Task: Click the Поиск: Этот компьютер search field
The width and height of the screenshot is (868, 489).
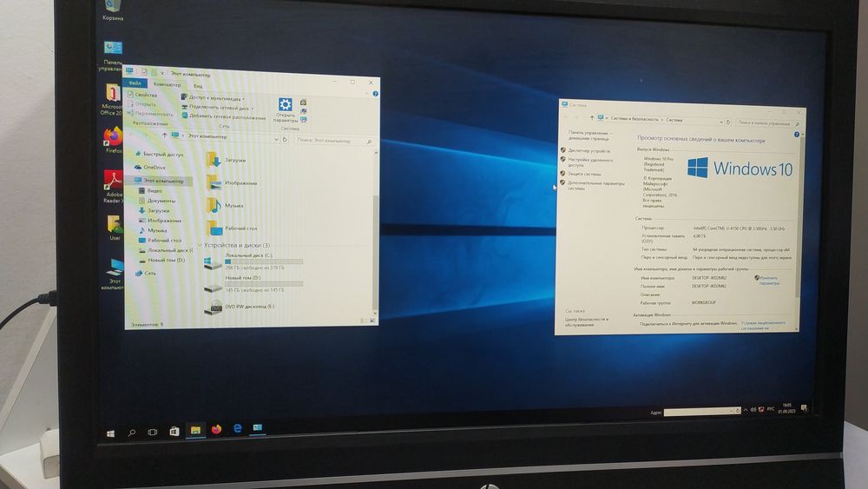Action: pos(334,142)
